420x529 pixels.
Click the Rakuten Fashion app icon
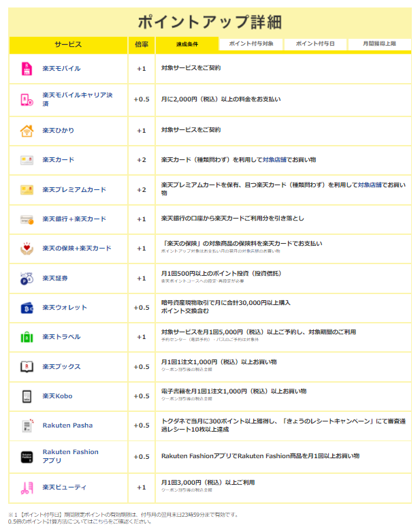click(27, 457)
